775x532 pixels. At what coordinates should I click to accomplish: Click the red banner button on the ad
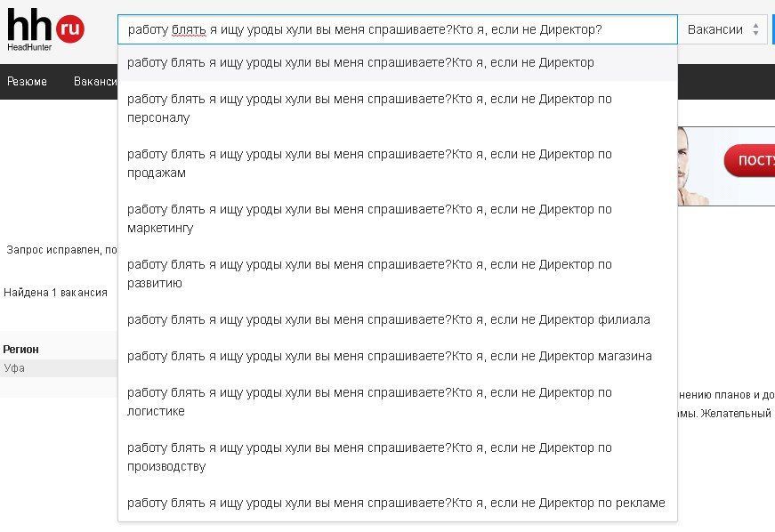750,160
